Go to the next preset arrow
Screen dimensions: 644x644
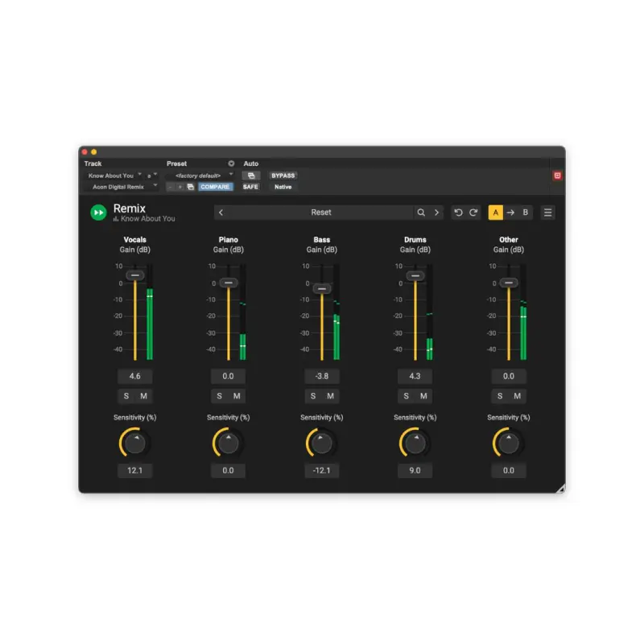(x=436, y=213)
